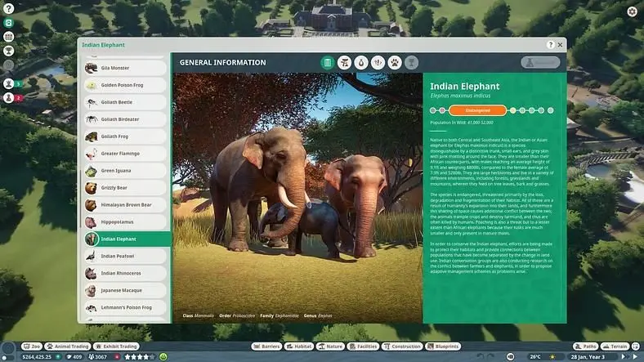Select Hippopotamus in the species list
The width and height of the screenshot is (644, 362).
(x=125, y=221)
